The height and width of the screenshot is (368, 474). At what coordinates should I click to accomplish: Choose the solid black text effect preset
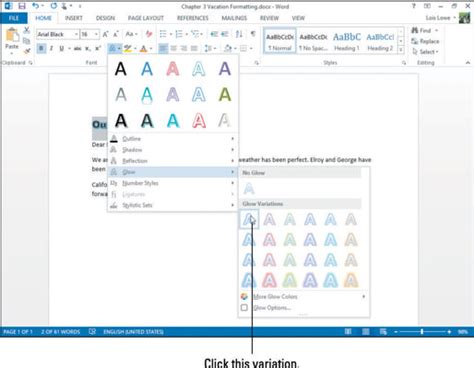tap(121, 69)
